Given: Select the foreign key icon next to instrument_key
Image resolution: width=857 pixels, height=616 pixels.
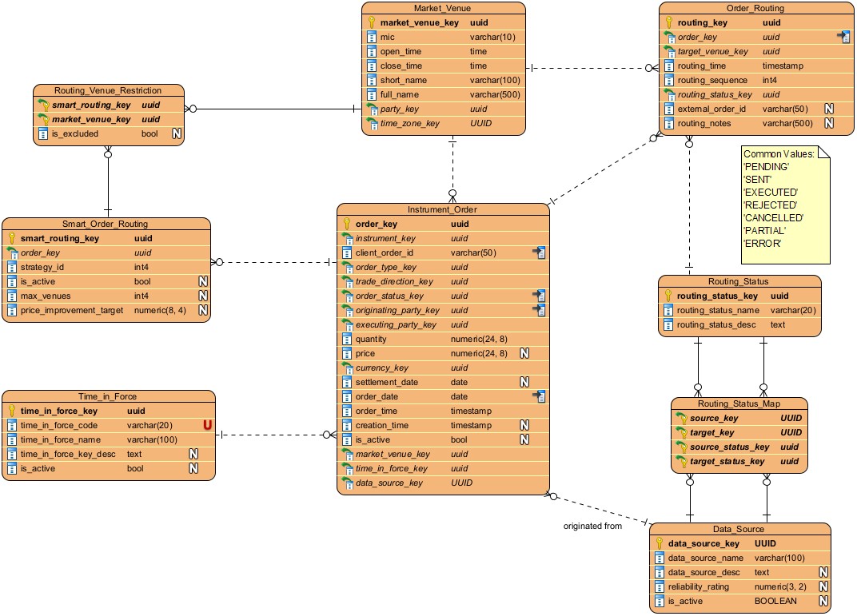Looking at the screenshot, I should (x=348, y=239).
